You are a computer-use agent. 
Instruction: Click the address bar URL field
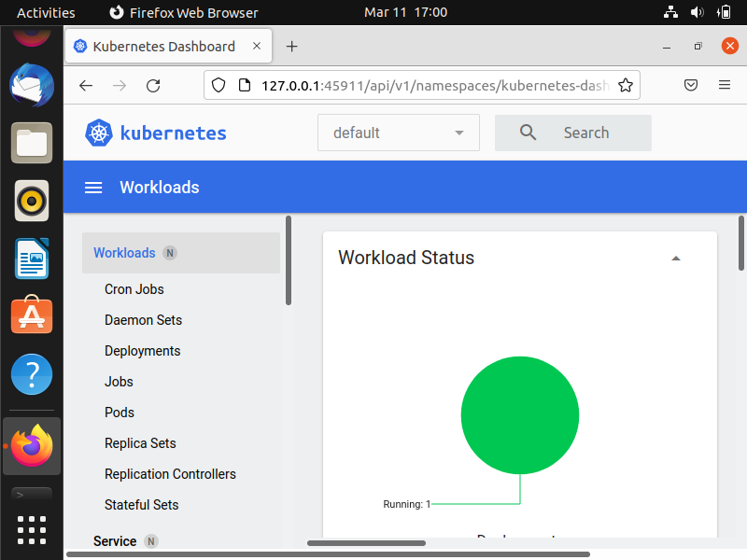pos(422,85)
